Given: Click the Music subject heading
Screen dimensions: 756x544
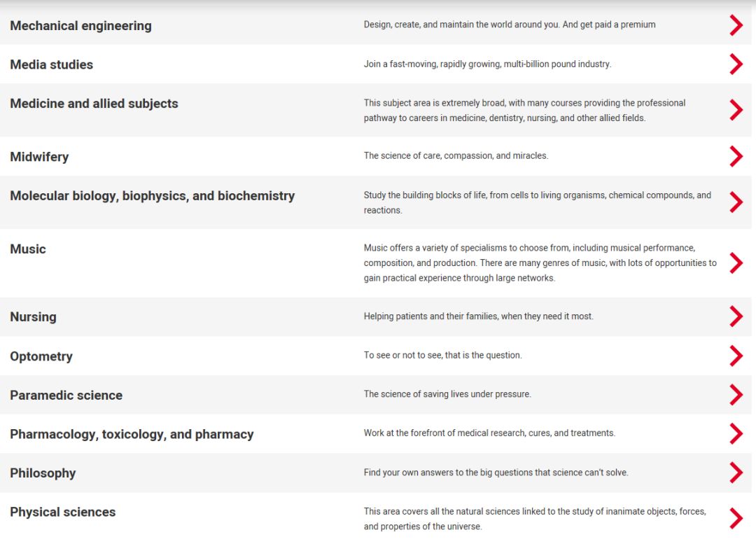Looking at the screenshot, I should [28, 249].
